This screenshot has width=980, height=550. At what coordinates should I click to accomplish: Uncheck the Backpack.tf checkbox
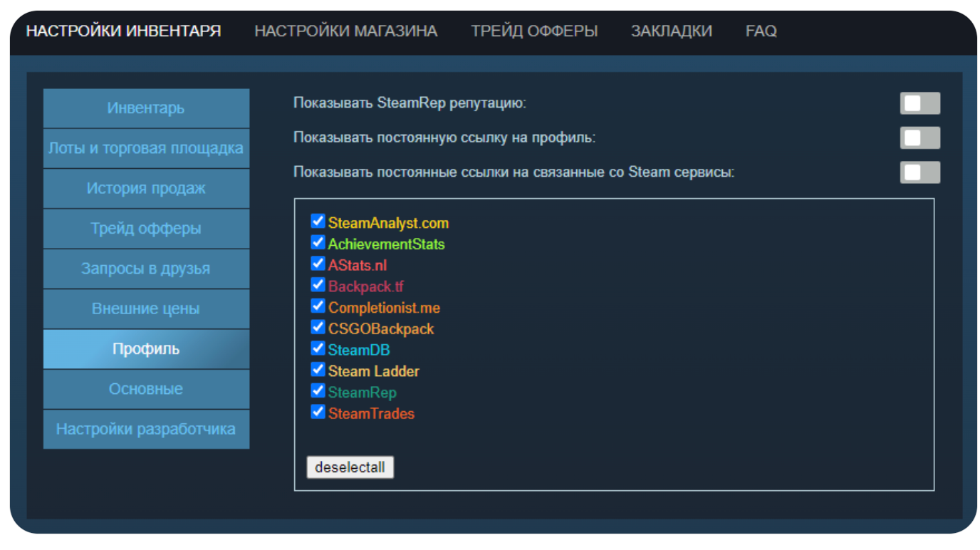(x=318, y=285)
